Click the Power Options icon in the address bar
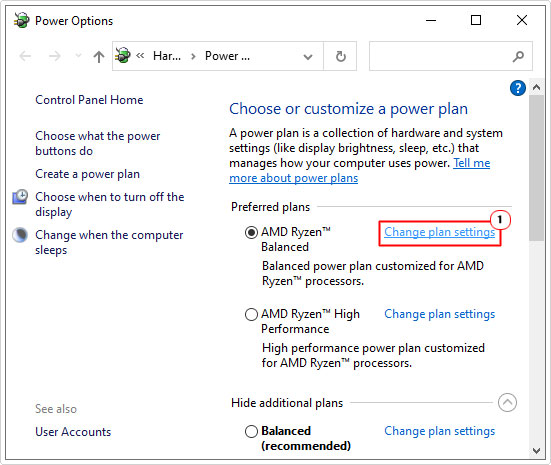 [x=123, y=56]
